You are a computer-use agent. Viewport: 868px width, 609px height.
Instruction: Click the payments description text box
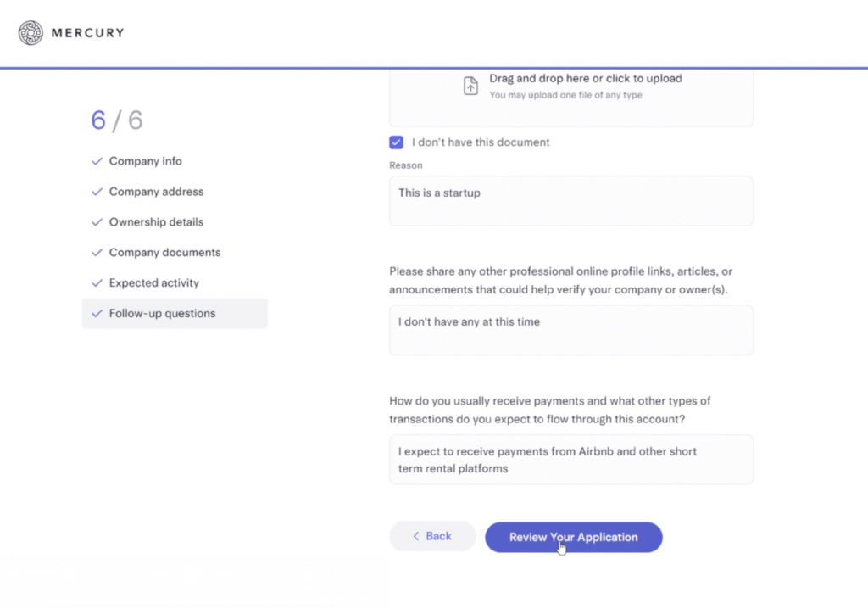coord(570,460)
